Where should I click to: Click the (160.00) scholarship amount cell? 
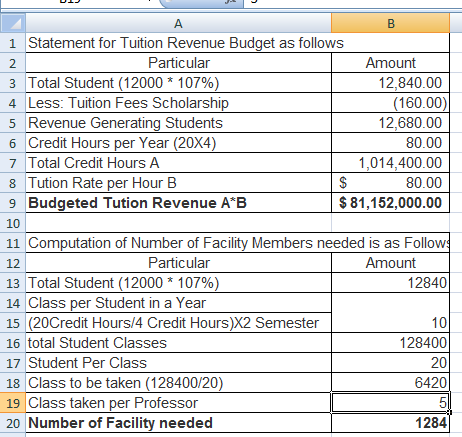tap(390, 103)
